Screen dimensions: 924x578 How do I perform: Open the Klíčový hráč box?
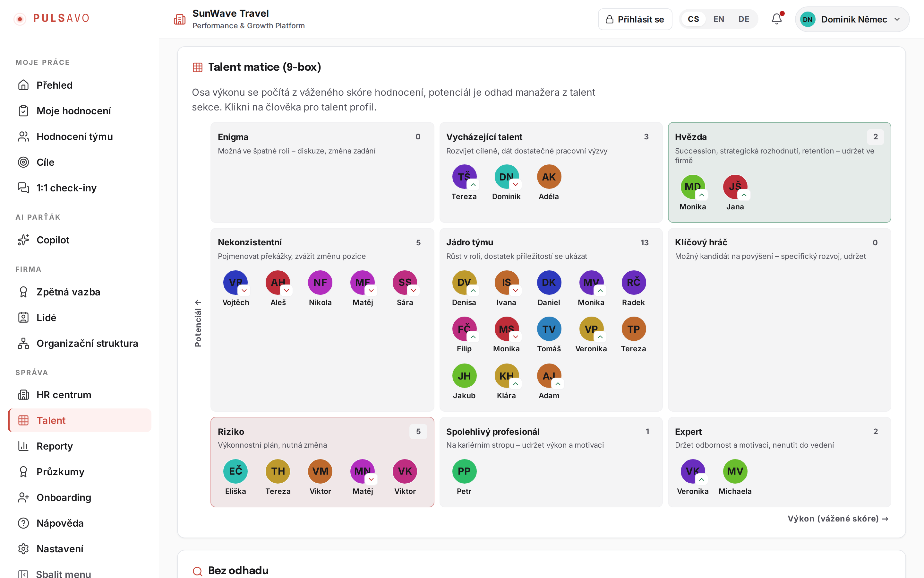click(779, 320)
